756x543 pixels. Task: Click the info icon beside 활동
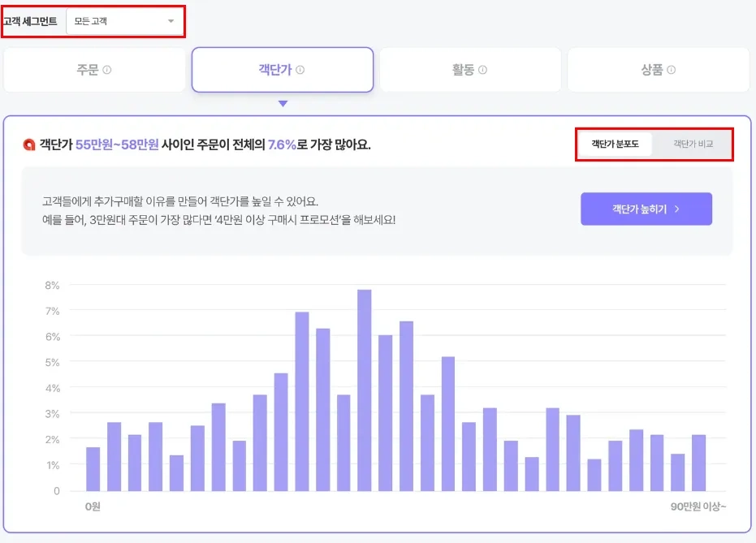(x=482, y=70)
